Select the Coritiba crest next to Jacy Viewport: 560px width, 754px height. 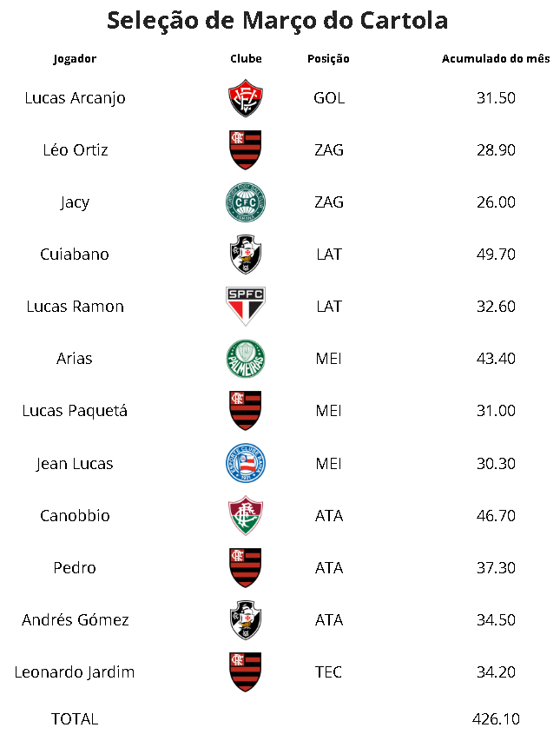tap(246, 202)
